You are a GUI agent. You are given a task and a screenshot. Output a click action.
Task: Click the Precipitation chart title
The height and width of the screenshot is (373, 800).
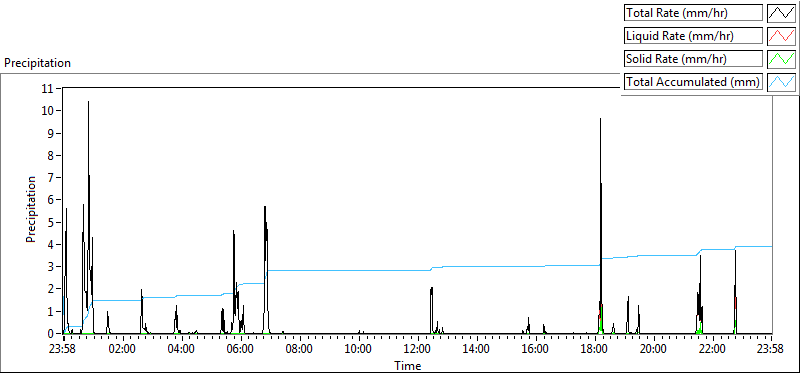(37, 63)
